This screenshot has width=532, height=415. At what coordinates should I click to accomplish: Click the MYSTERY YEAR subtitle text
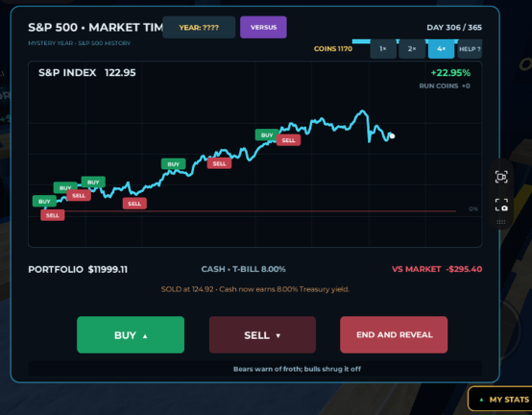[80, 43]
